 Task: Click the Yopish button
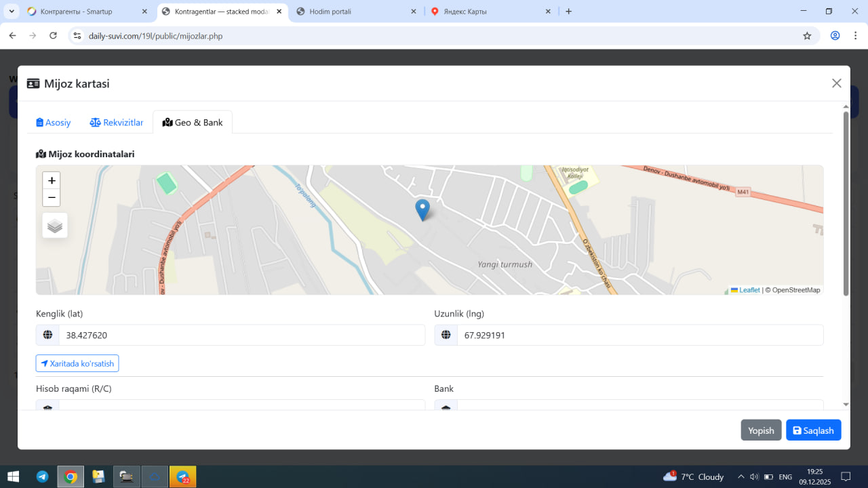[x=761, y=430]
